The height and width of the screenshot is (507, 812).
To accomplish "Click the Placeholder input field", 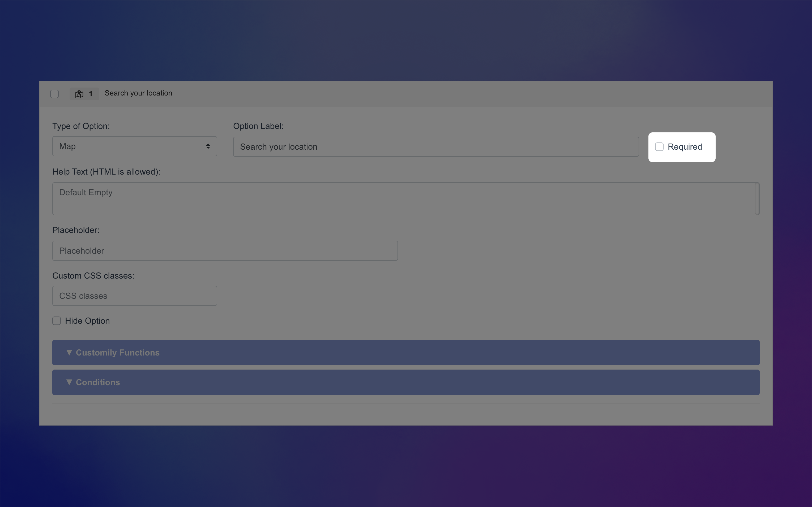I will 225,251.
